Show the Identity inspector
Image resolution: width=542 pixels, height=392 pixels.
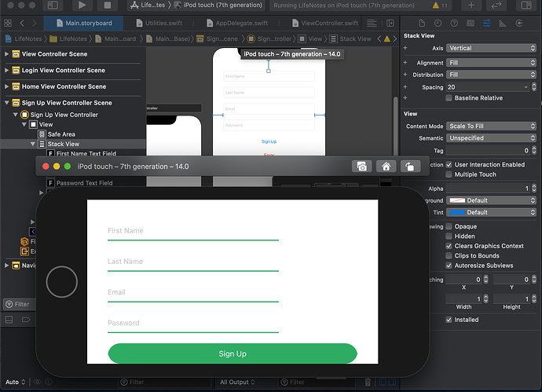pos(471,23)
